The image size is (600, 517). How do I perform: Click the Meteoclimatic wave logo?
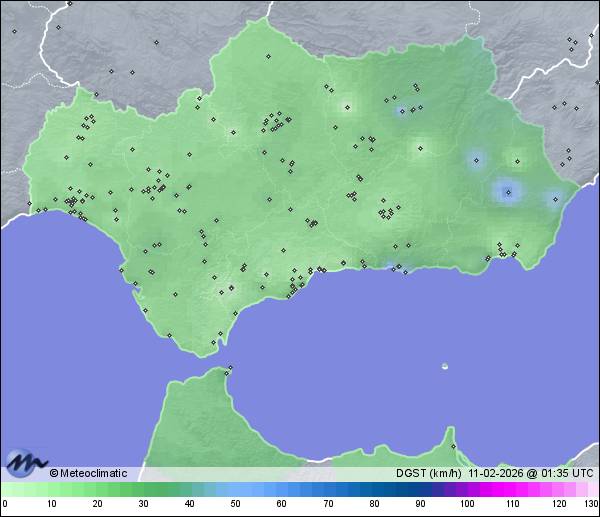pos(26,462)
